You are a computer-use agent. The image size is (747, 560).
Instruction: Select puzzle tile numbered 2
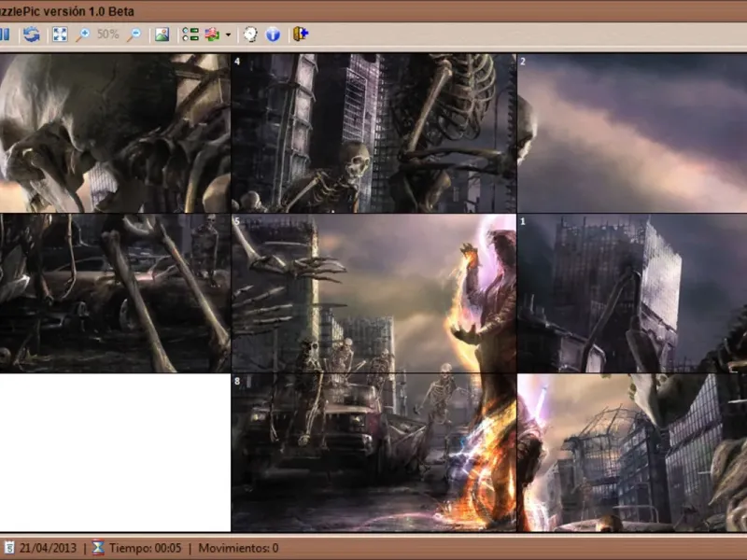point(632,133)
